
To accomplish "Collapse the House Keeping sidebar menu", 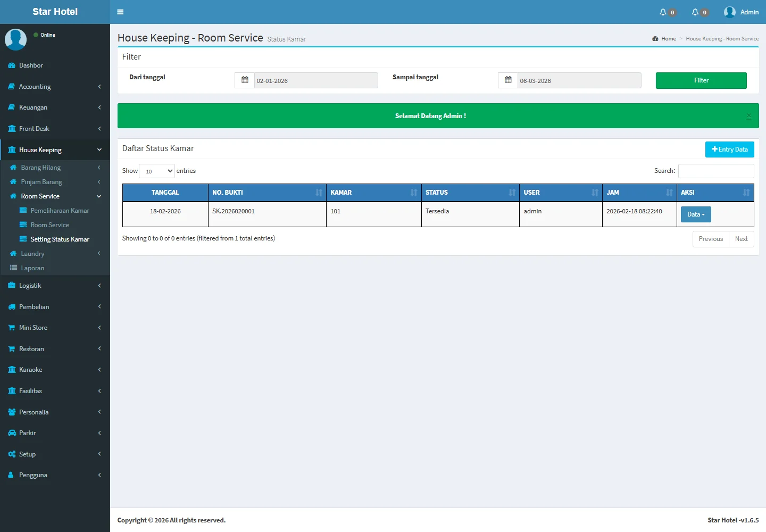I will click(x=55, y=150).
